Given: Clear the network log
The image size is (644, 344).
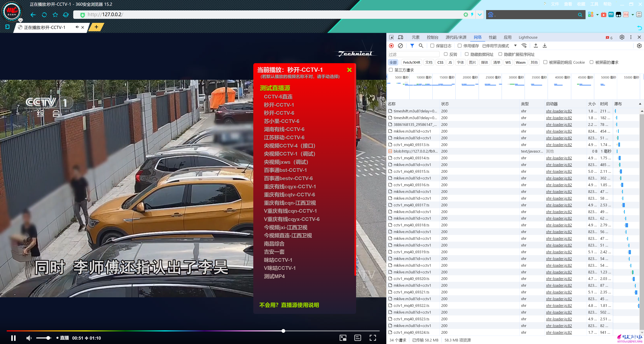Looking at the screenshot, I should tap(400, 46).
